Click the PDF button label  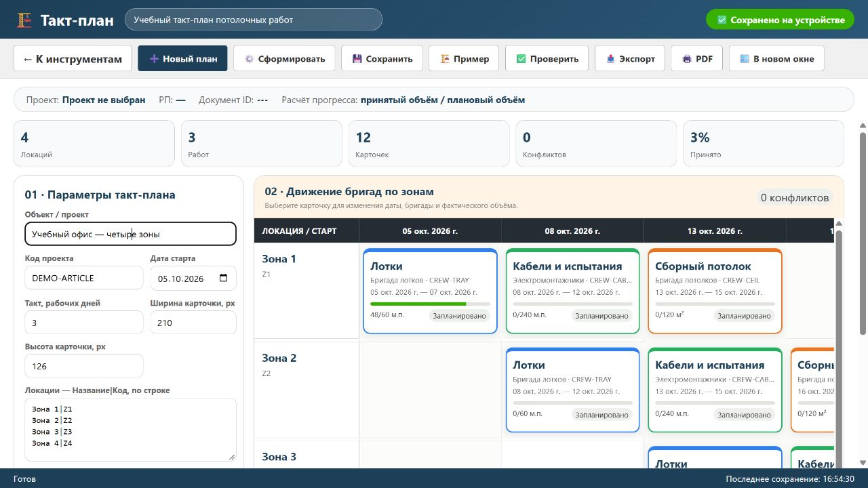point(704,59)
